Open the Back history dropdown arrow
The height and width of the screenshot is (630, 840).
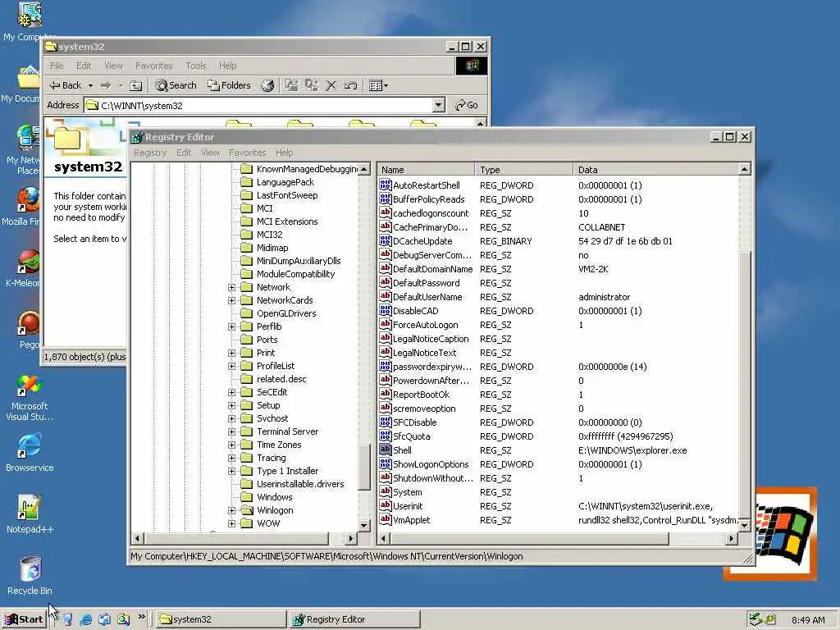[x=90, y=85]
